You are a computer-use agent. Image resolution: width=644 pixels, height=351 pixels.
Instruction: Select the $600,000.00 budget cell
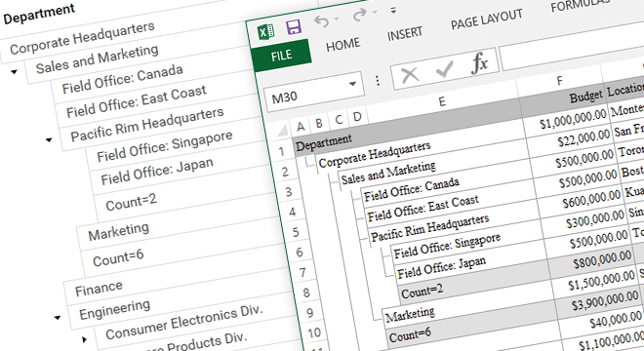591,199
